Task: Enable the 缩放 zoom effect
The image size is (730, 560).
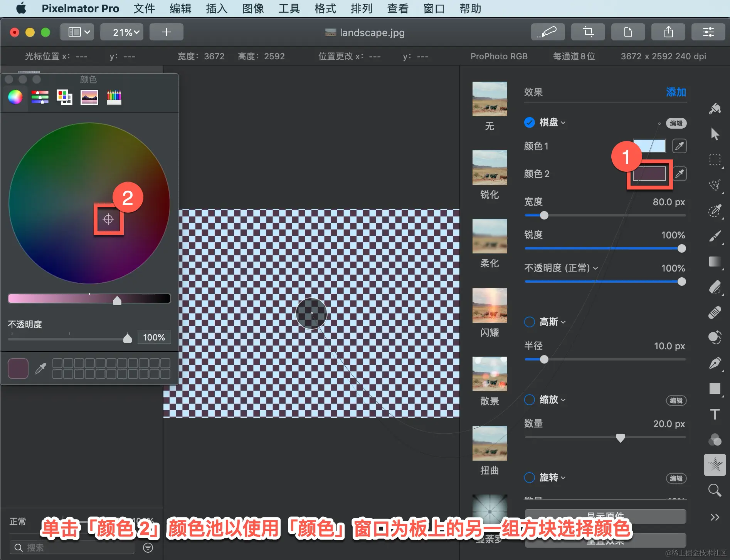Action: (x=530, y=400)
